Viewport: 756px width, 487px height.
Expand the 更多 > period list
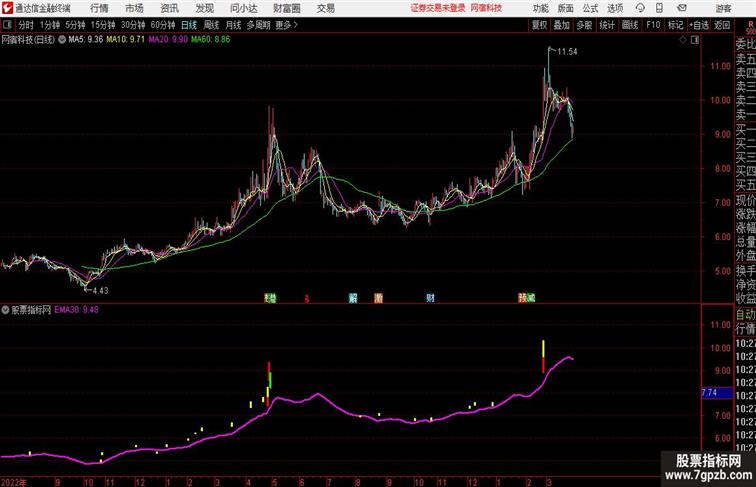tap(286, 25)
